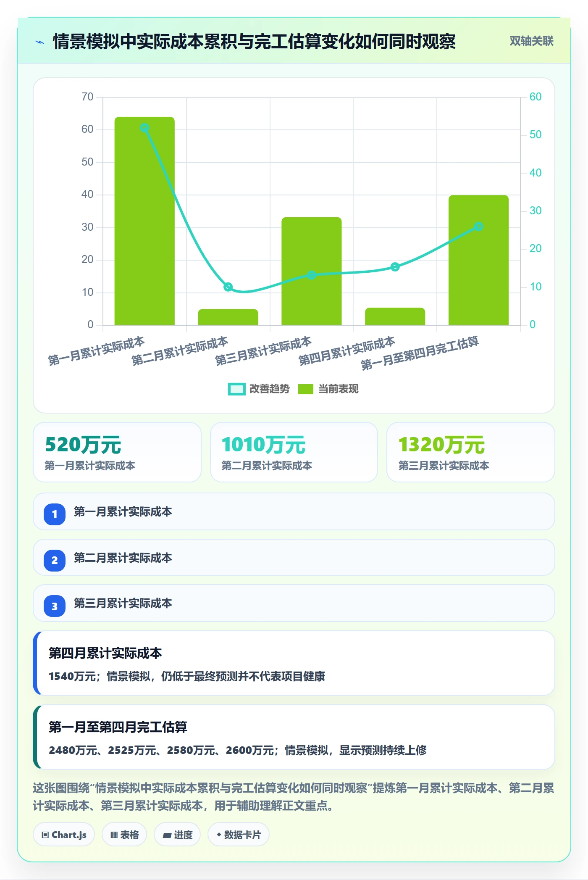This screenshot has width=588, height=880.
Task: Click the Chart.js tag icon
Action: [x=45, y=835]
